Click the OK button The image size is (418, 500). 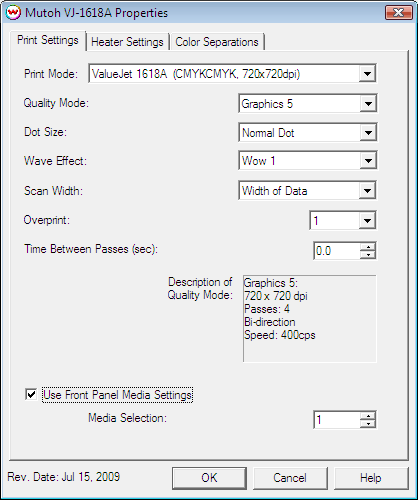pos(209,478)
